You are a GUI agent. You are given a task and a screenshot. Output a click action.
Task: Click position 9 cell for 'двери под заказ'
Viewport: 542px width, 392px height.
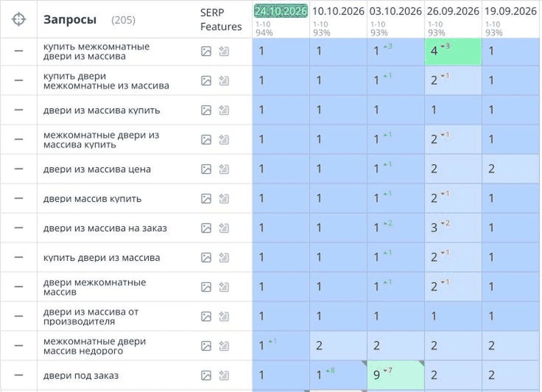(x=396, y=375)
